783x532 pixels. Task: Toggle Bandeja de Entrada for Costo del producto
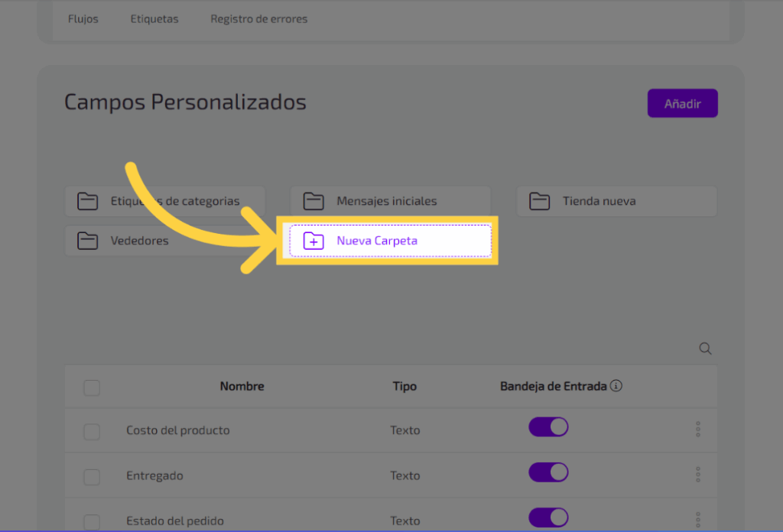click(x=548, y=427)
